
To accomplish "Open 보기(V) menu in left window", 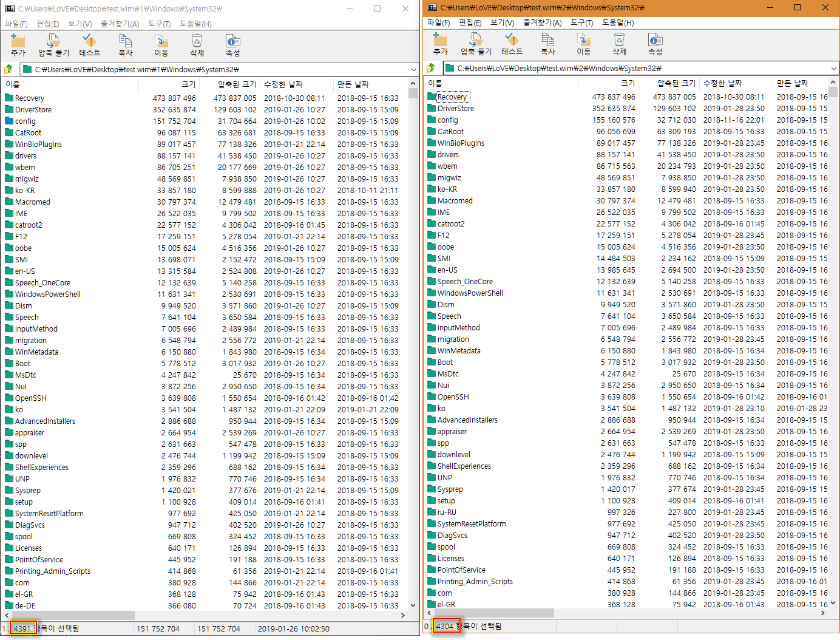I will [x=80, y=24].
